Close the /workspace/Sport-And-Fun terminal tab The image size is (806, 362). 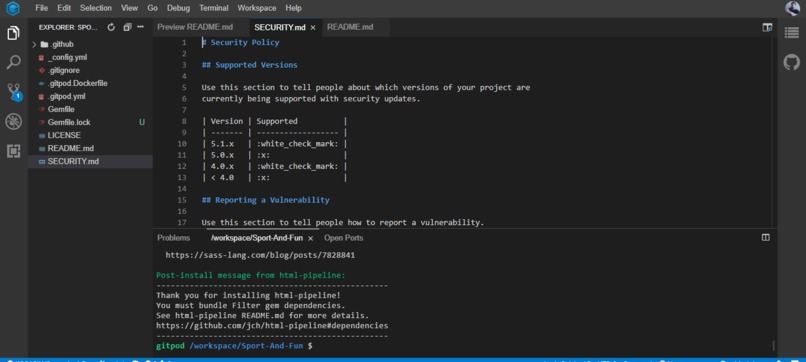[310, 238]
